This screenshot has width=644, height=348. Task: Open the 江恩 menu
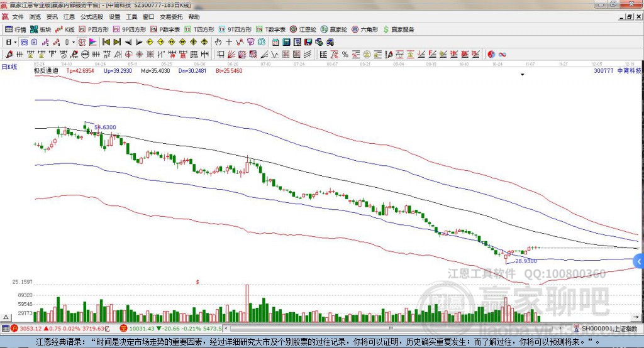(x=69, y=17)
